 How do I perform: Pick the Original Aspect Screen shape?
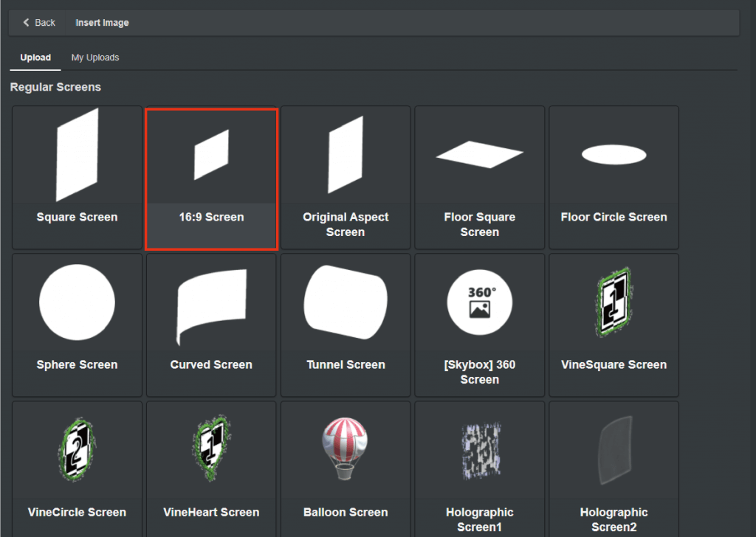tap(346, 155)
